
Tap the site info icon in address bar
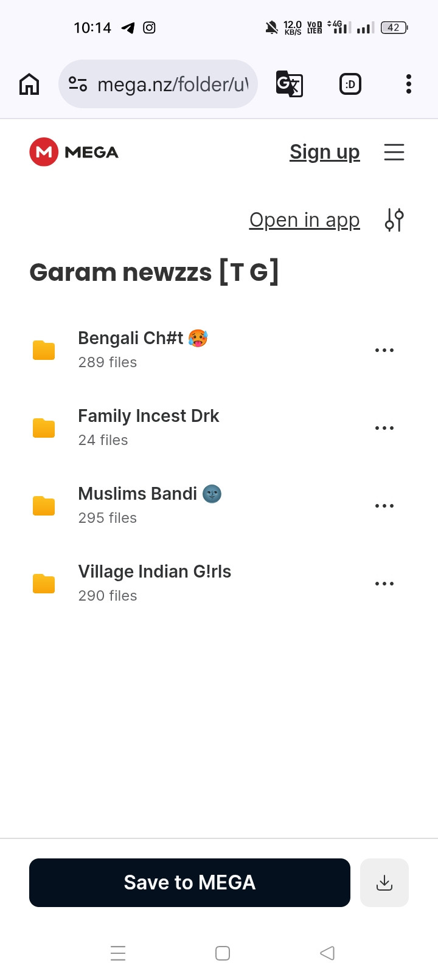click(x=78, y=84)
